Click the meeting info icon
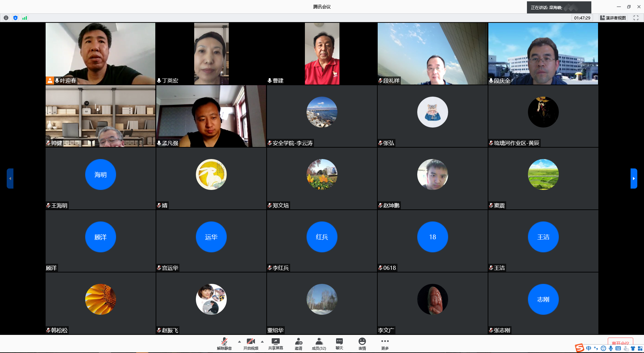 point(6,18)
